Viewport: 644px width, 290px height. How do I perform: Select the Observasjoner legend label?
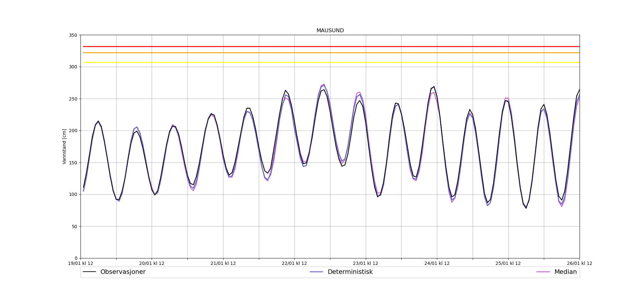pyautogui.click(x=123, y=272)
